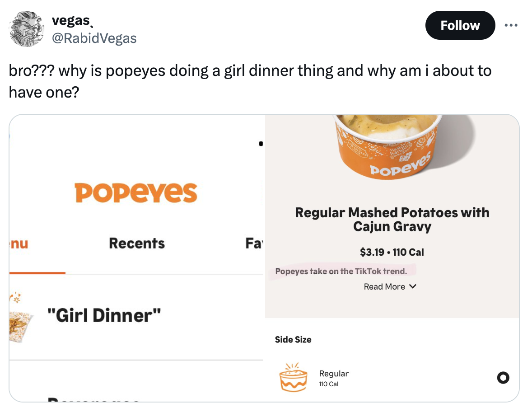Image resolution: width=532 pixels, height=412 pixels.
Task: Switch to the Recents tab
Action: (x=137, y=243)
